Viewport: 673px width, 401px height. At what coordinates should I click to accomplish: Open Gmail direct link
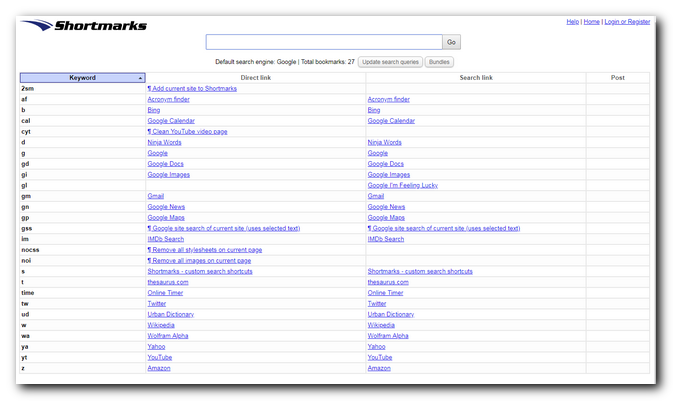(156, 196)
